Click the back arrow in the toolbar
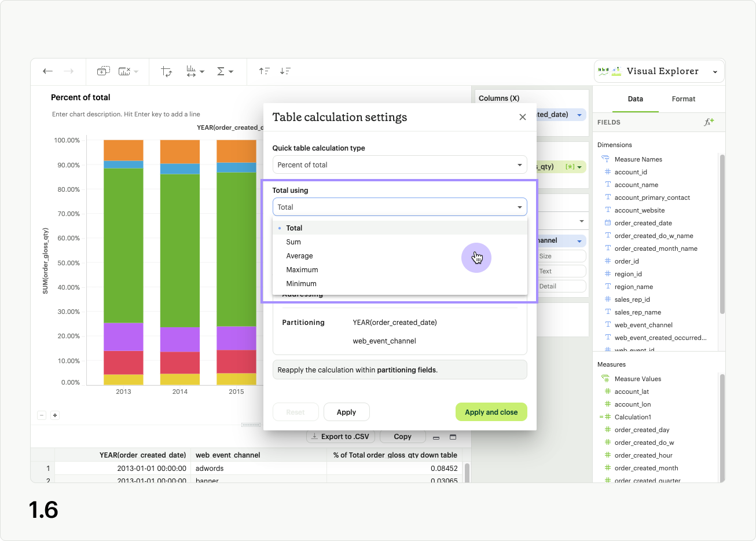The width and height of the screenshot is (756, 541). tap(48, 71)
